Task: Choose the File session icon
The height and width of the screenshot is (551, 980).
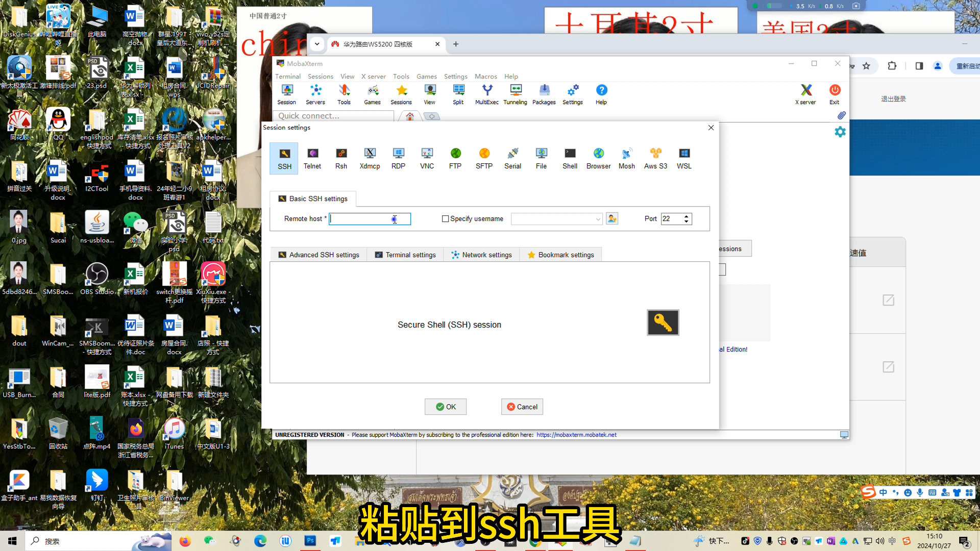Action: point(541,158)
